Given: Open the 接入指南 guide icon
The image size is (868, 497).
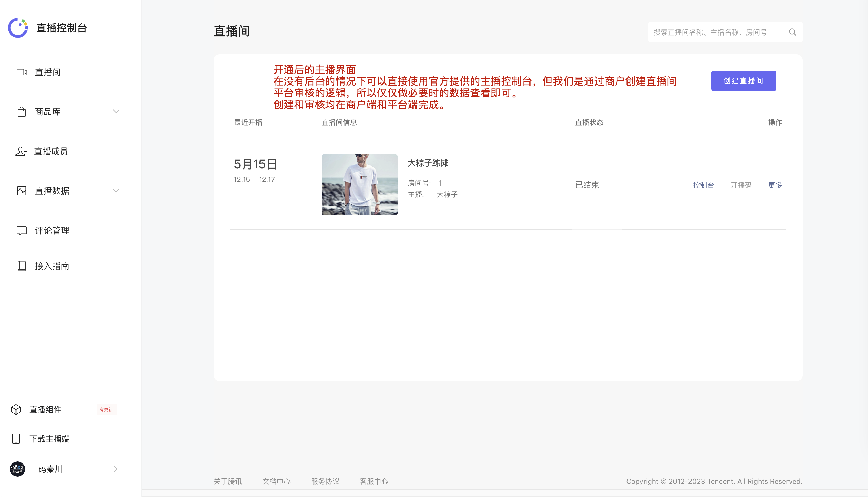Looking at the screenshot, I should tap(22, 266).
